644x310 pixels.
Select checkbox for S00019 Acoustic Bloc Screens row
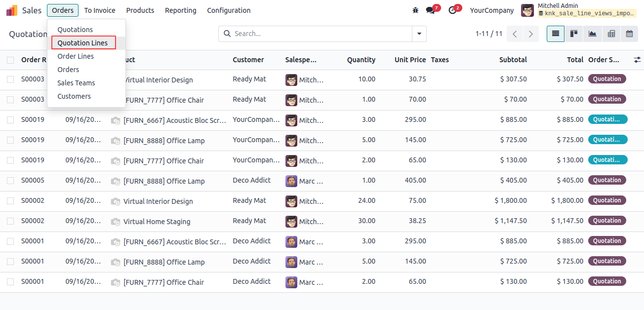pyautogui.click(x=10, y=120)
